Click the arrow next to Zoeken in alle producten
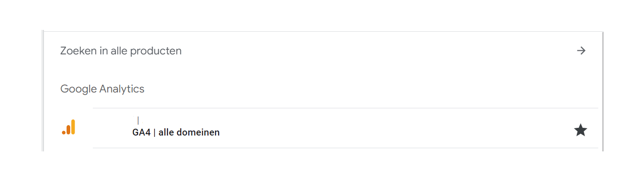 pos(581,51)
